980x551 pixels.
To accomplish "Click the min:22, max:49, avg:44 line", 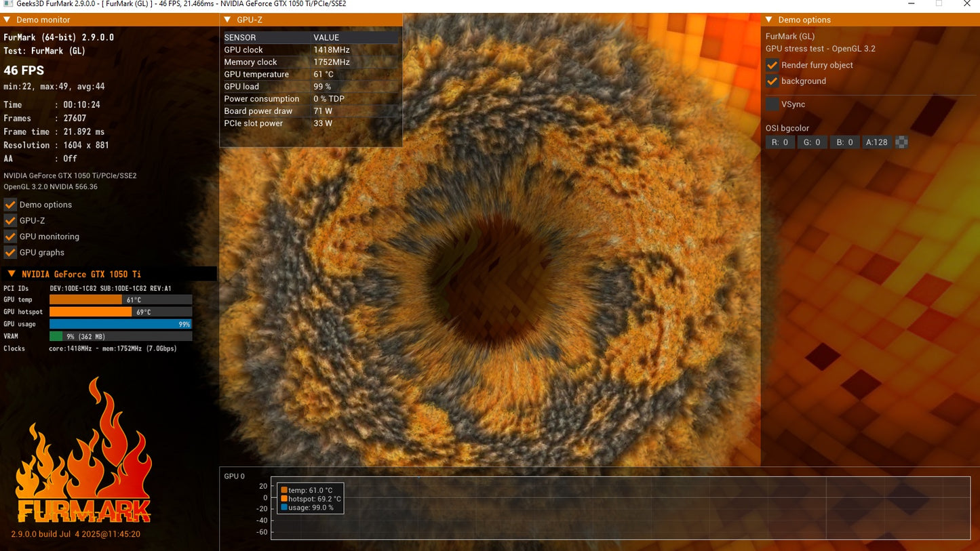I will [x=54, y=86].
